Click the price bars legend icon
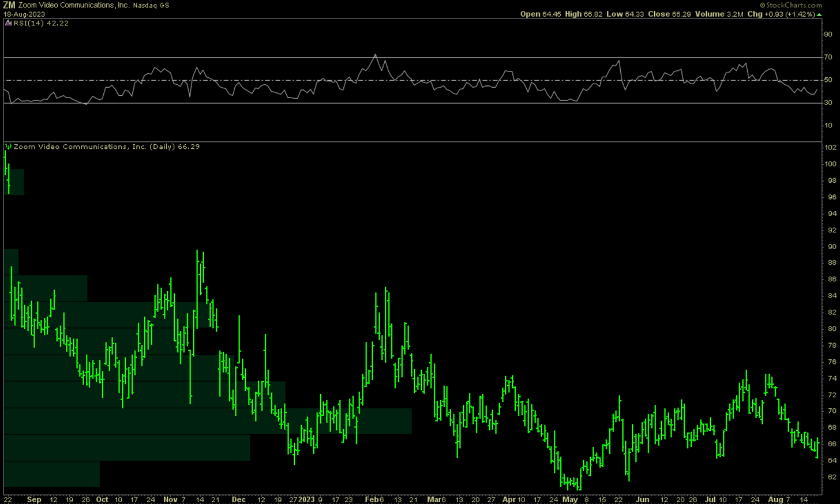The height and width of the screenshot is (504, 840). 9,146
